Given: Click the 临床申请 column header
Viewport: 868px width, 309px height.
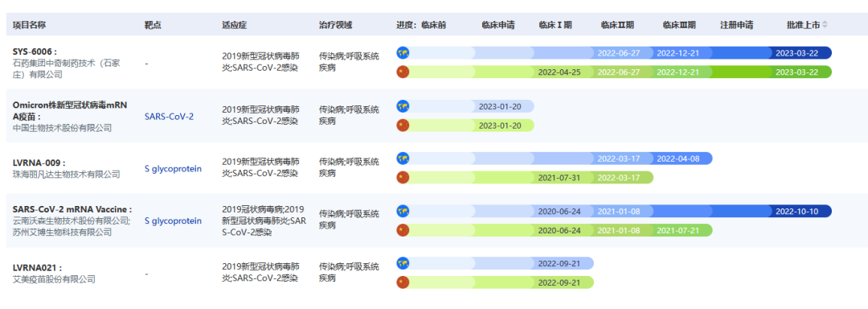Looking at the screenshot, I should (x=498, y=25).
